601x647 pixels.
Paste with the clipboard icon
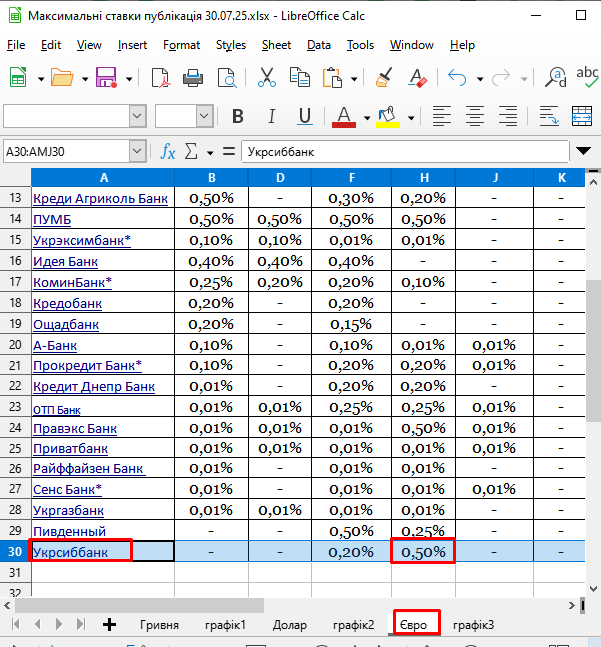[332, 78]
